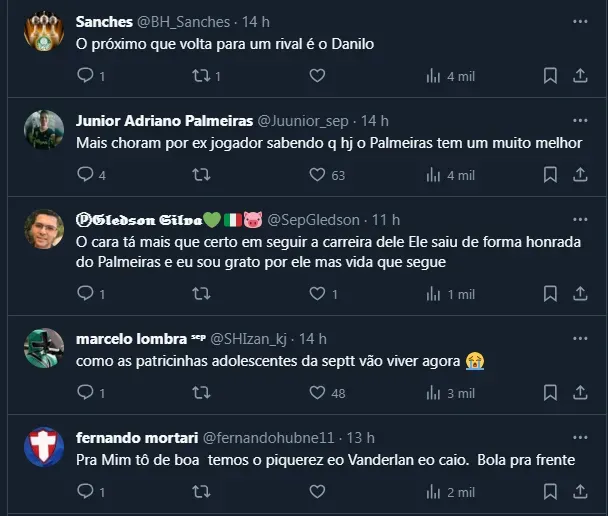Repost the Gledson Silva tweet
The image size is (608, 516).
[x=200, y=294]
